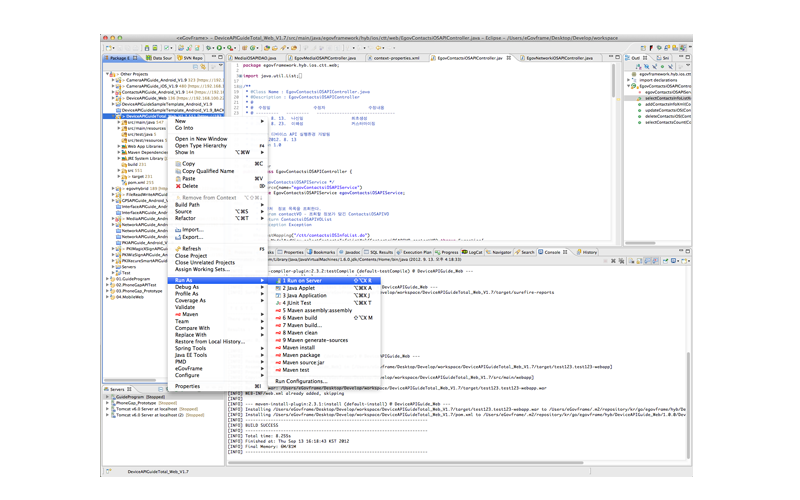The width and height of the screenshot is (800, 500).
Task: Click 'Debug As' in context menu
Action: 187,287
